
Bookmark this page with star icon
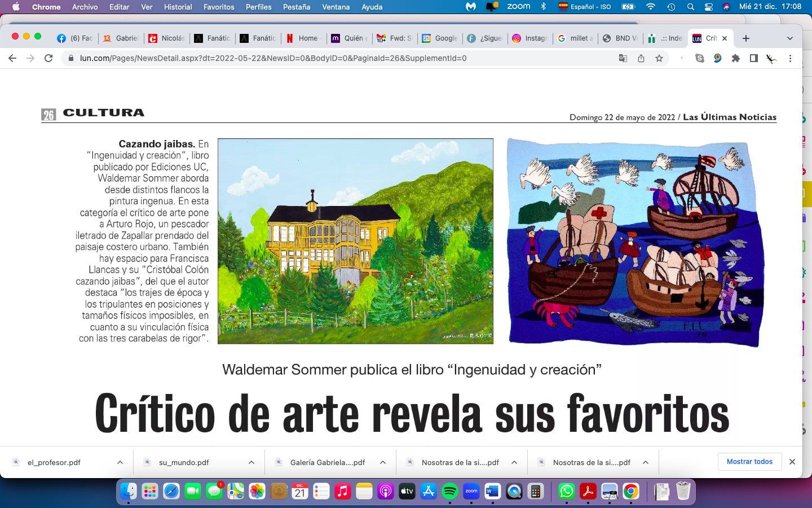pyautogui.click(x=659, y=58)
